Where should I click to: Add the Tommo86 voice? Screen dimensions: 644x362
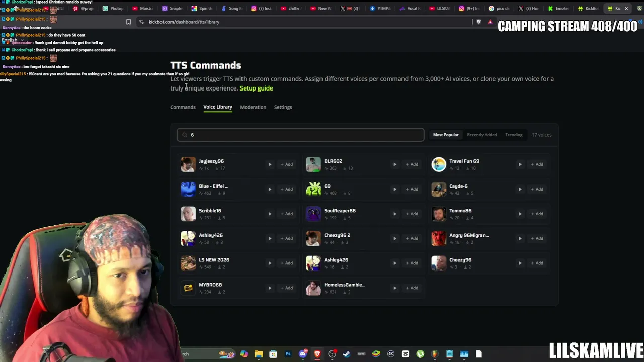pos(537,214)
